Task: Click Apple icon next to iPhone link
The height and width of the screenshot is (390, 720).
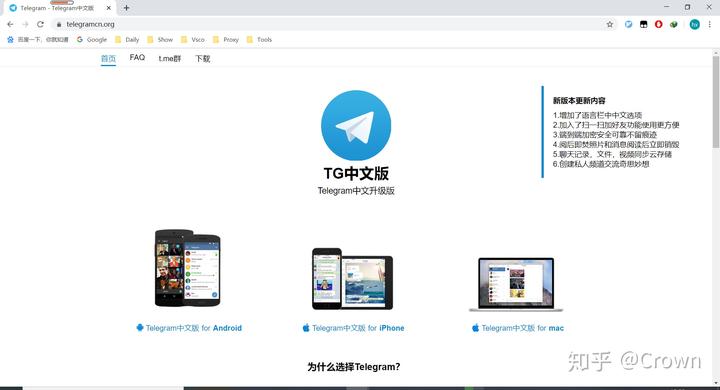Action: (306, 328)
